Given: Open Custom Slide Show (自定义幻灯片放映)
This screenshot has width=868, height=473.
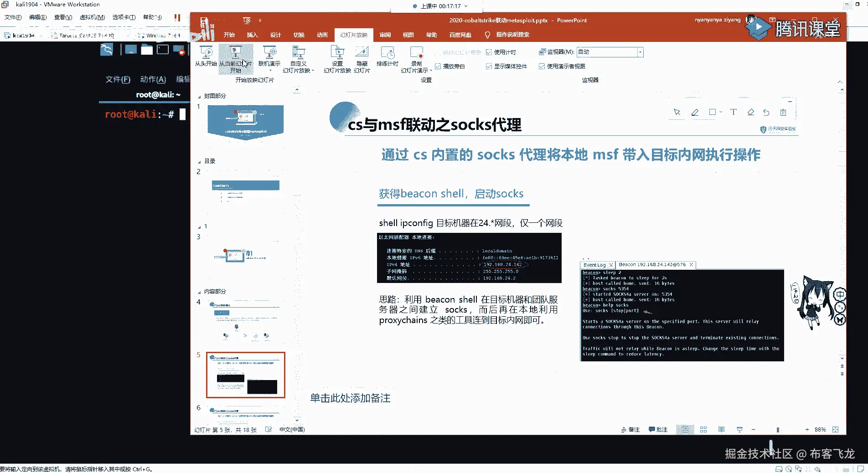Looking at the screenshot, I should point(299,59).
